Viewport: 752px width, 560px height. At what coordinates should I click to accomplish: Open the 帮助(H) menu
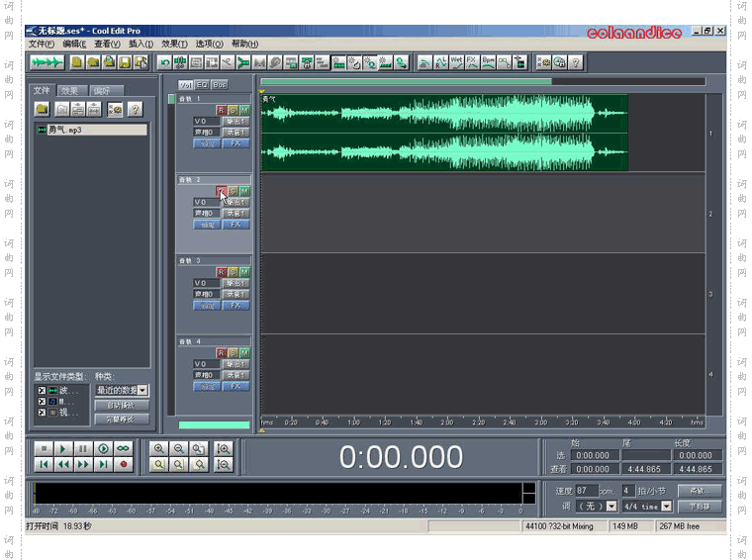(x=244, y=45)
